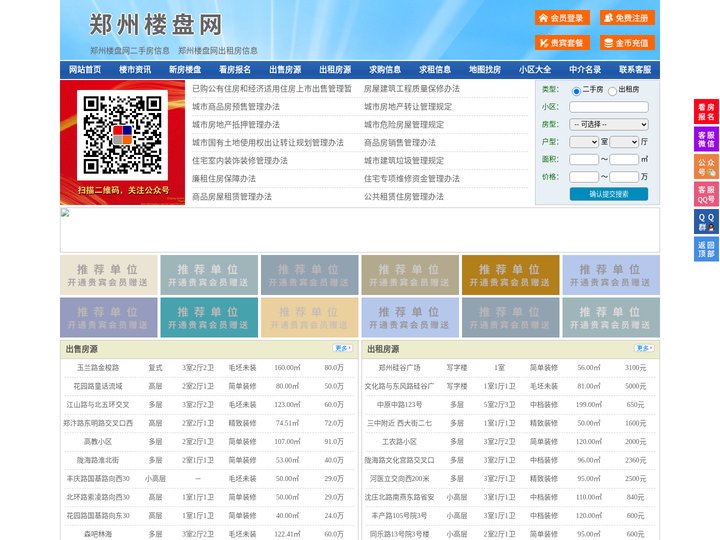Open 联系客服 navigation item
The height and width of the screenshot is (540, 720).
(x=635, y=70)
